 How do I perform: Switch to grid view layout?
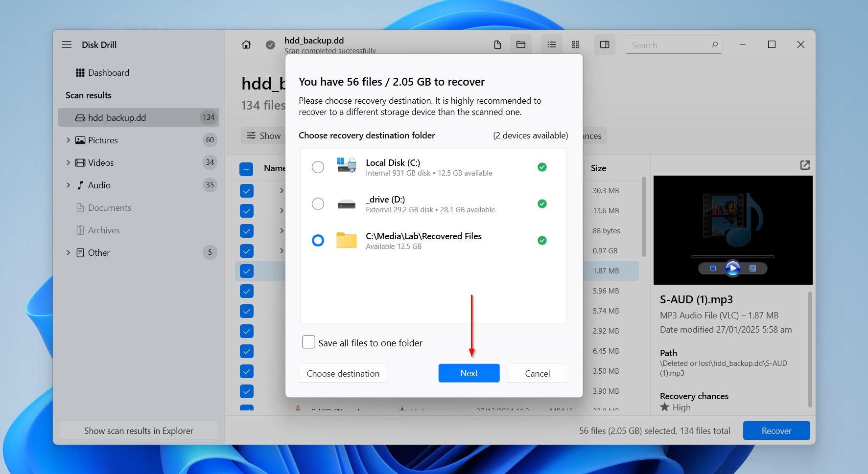click(575, 45)
